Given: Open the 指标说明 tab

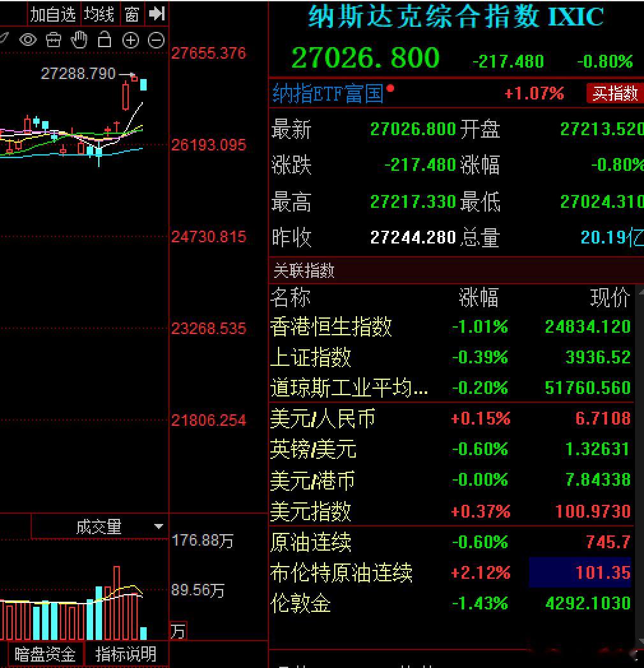Looking at the screenshot, I should coord(126,654).
